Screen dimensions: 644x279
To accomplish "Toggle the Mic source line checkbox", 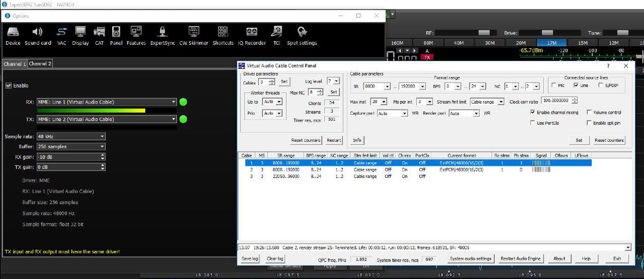I will point(554,85).
